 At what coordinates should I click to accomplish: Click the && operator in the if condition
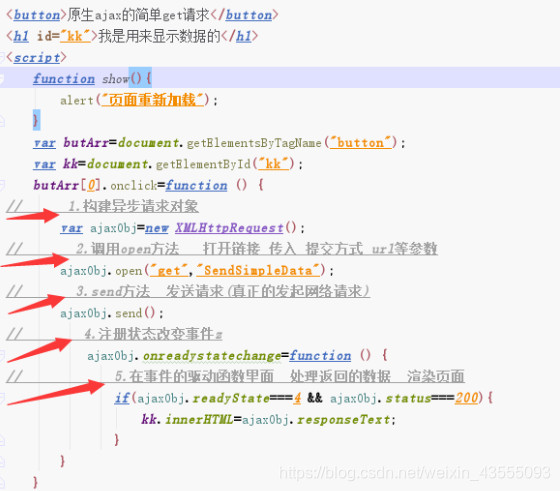[315, 398]
